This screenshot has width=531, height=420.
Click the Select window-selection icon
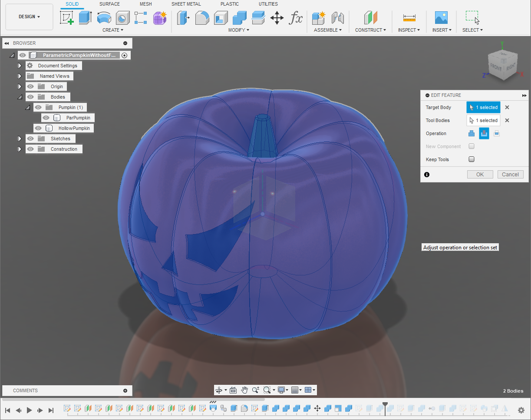point(472,17)
